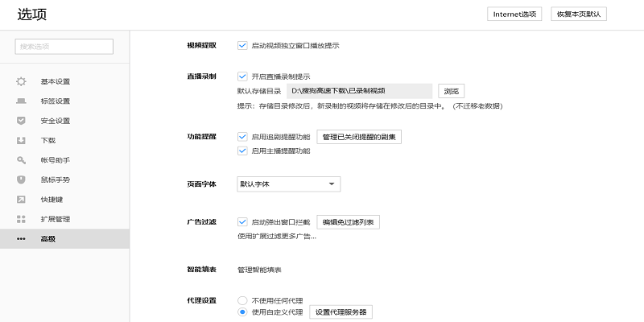The image size is (644, 322).
Task: Click the mouse gesture icon beside 鼠标手势
Action: tap(21, 180)
